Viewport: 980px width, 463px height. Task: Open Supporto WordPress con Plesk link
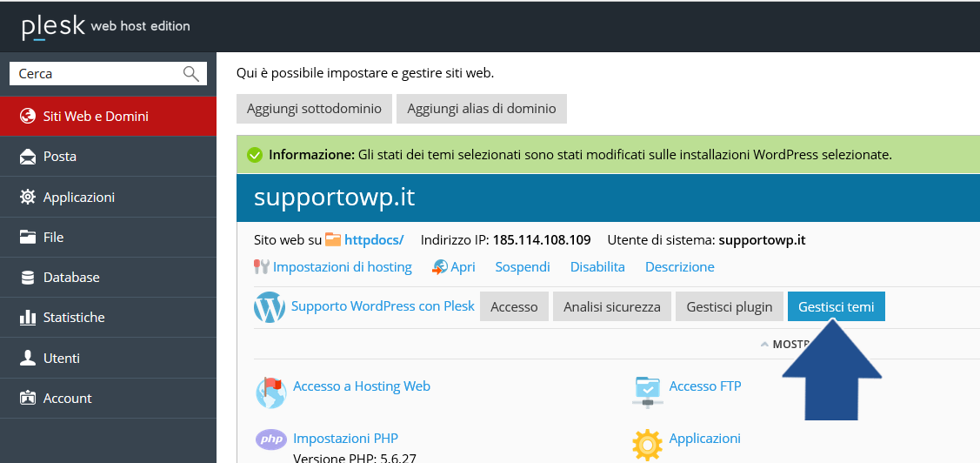[383, 306]
